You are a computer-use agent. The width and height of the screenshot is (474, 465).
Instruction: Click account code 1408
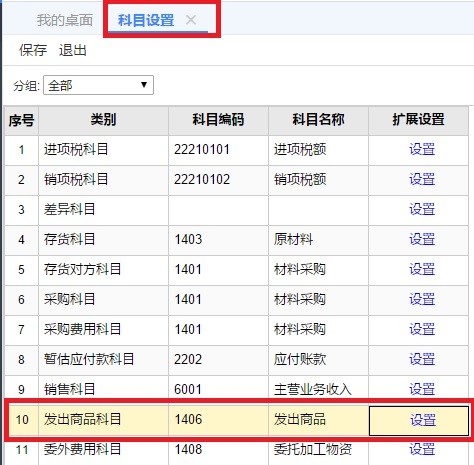click(x=188, y=449)
